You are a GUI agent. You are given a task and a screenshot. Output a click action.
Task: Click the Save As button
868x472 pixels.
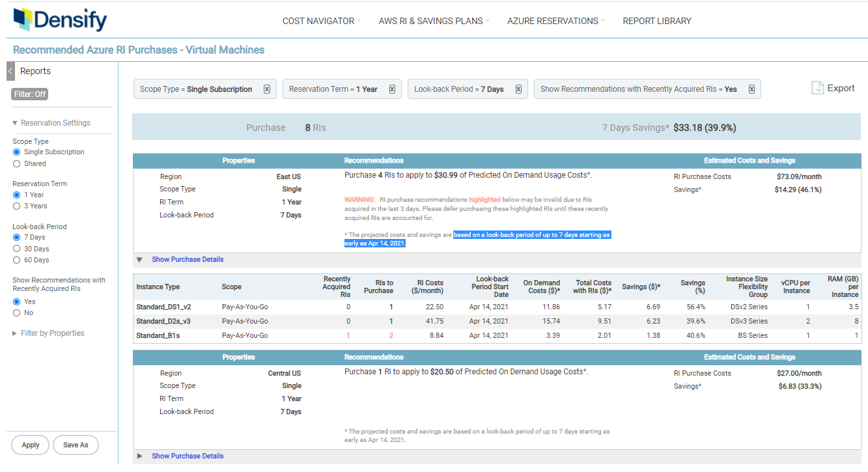(76, 445)
